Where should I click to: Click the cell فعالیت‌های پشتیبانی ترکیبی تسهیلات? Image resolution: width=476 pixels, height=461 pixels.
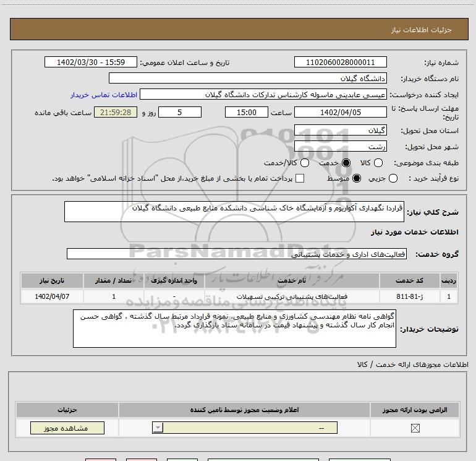pyautogui.click(x=292, y=296)
